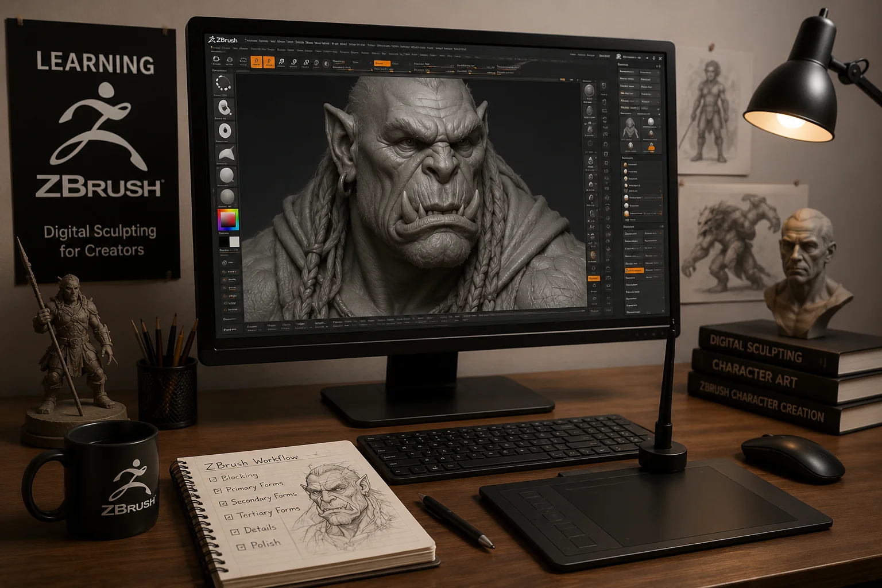The width and height of the screenshot is (882, 588).
Task: Click the wide orange button among the top sliders
Action: point(382,64)
